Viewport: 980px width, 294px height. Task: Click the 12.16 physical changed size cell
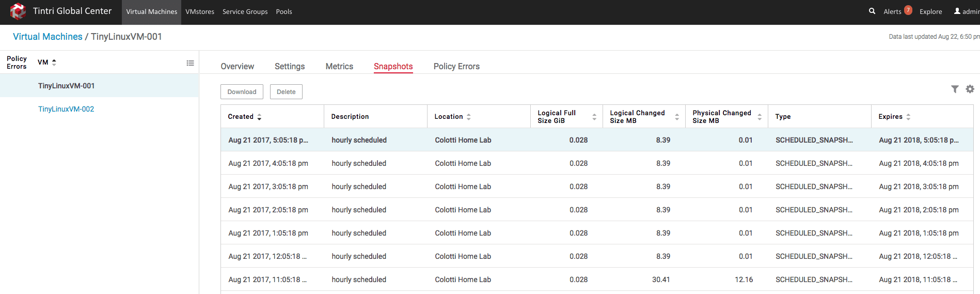(x=744, y=280)
